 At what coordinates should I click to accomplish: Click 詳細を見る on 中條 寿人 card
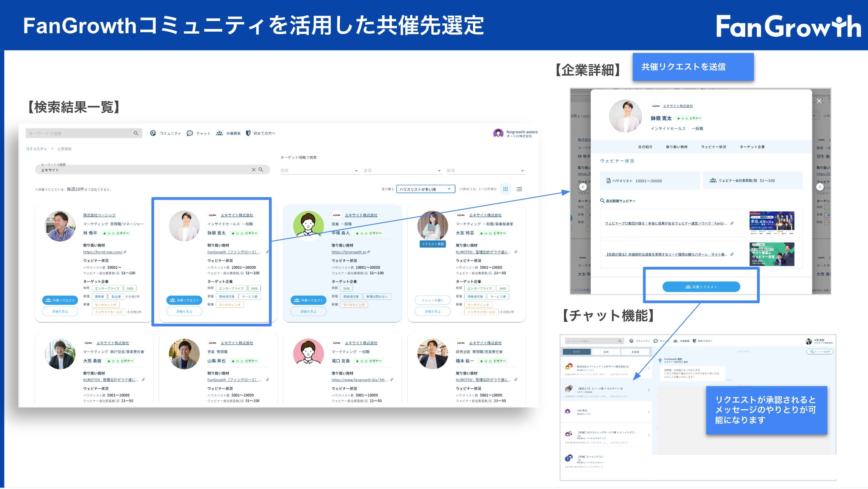[309, 312]
